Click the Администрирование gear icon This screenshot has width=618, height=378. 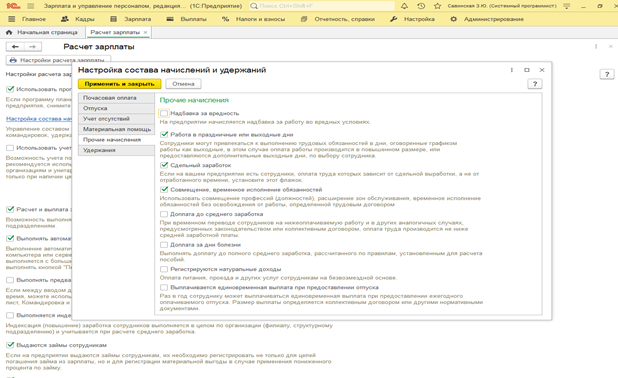coord(454,19)
